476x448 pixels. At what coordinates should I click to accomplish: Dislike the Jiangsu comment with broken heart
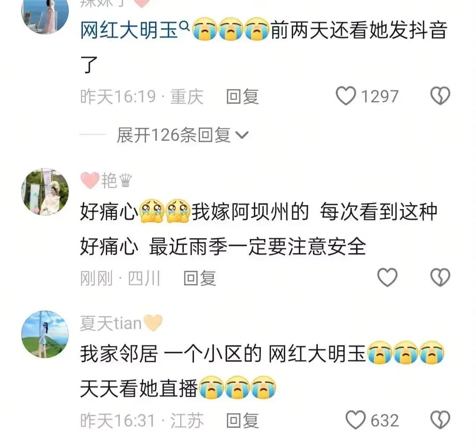coord(440,420)
